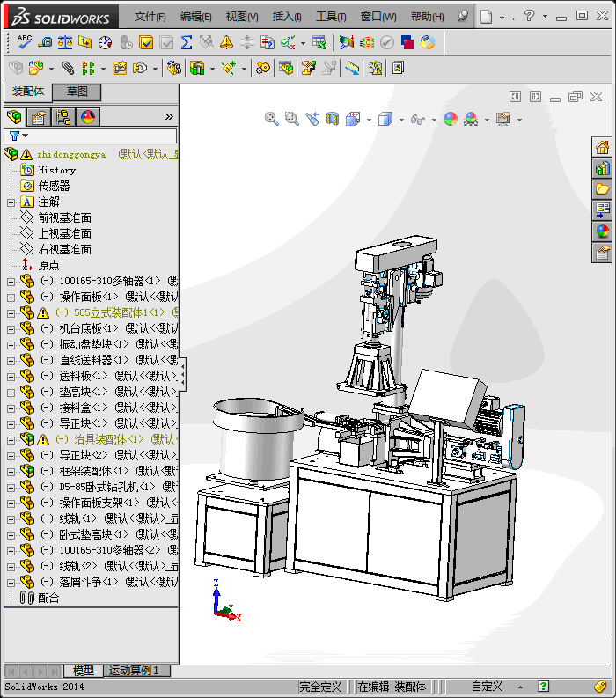Screen dimensions: 616x698
Task: Open the Mass Properties scale icon
Action: pyautogui.click(x=65, y=42)
